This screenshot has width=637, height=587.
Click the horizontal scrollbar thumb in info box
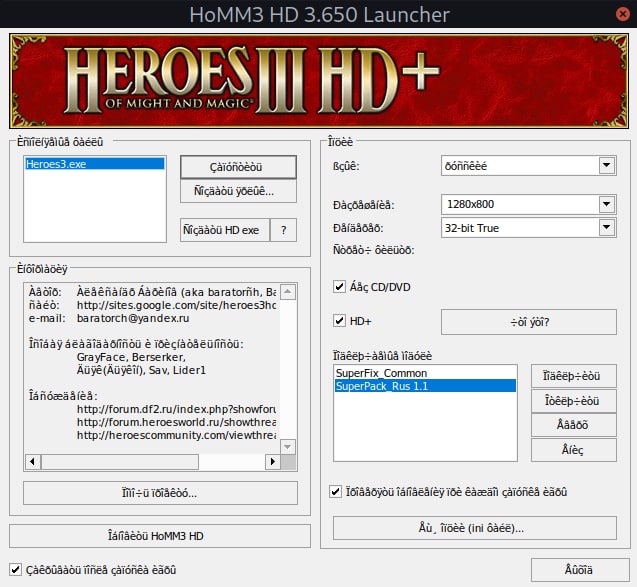click(120, 461)
